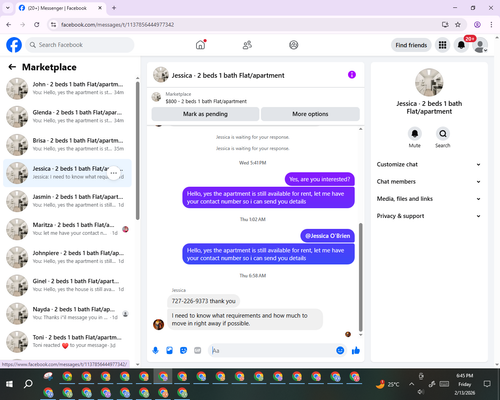Image resolution: width=500 pixels, height=400 pixels.
Task: Open the Maritza conversation
Action: coord(67,229)
